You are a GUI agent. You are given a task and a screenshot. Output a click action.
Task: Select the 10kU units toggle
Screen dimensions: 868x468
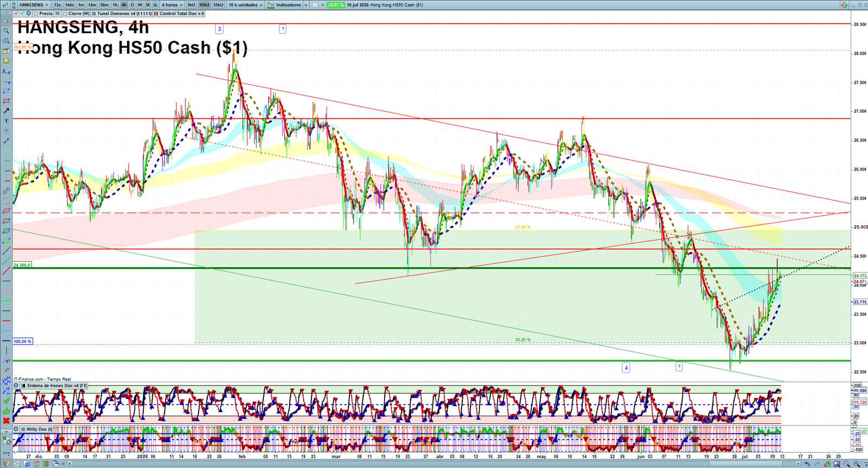204,5
